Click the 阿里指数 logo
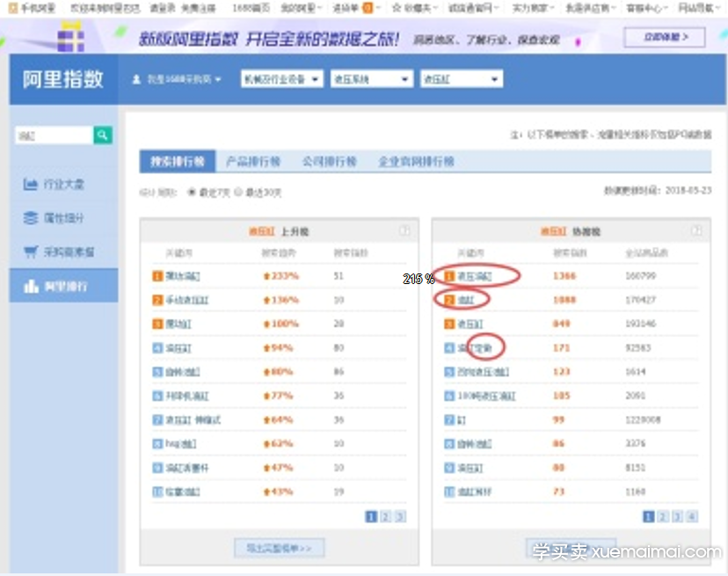The image size is (728, 576). click(x=63, y=79)
